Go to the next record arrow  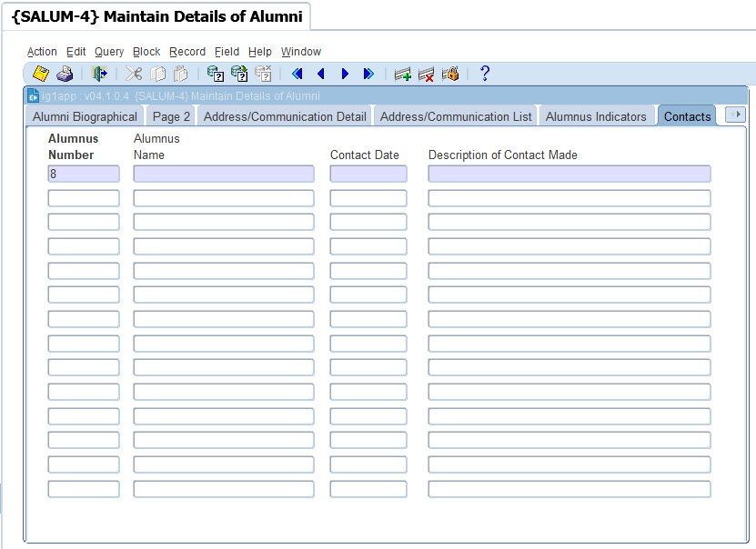[x=345, y=74]
